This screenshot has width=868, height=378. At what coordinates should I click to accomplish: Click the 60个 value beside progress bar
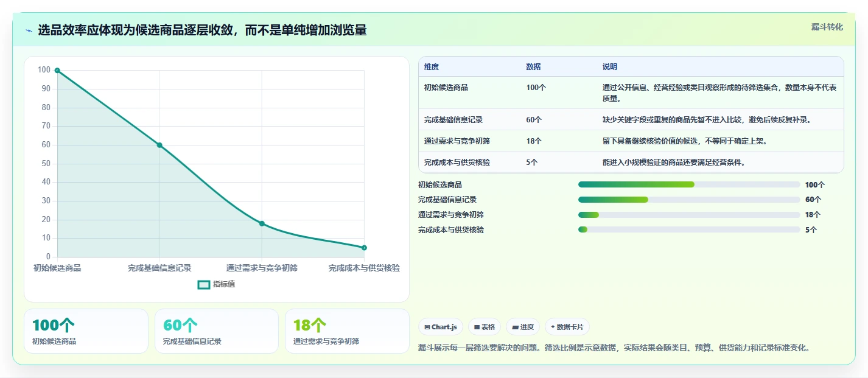pos(813,200)
